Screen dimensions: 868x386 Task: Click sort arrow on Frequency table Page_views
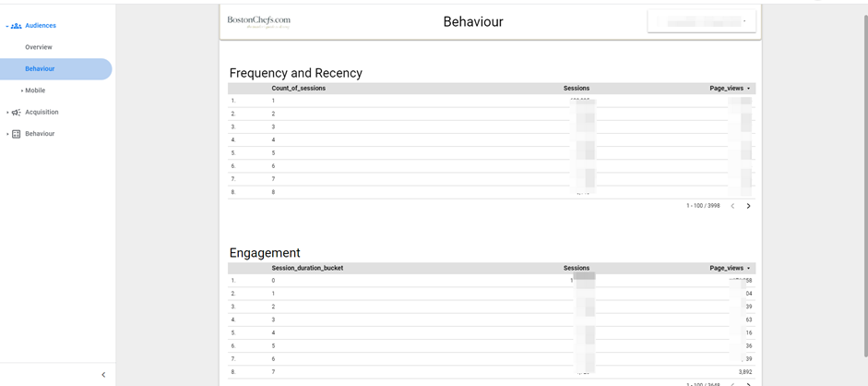pos(749,89)
